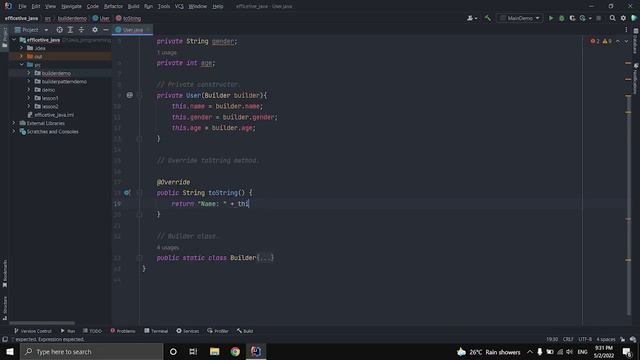Expand the builderpatterndemo package
640x360 pixels.
pos(29,81)
